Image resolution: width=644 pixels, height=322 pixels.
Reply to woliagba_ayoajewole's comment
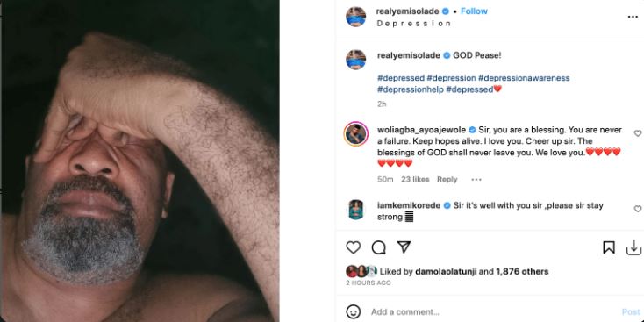point(447,180)
